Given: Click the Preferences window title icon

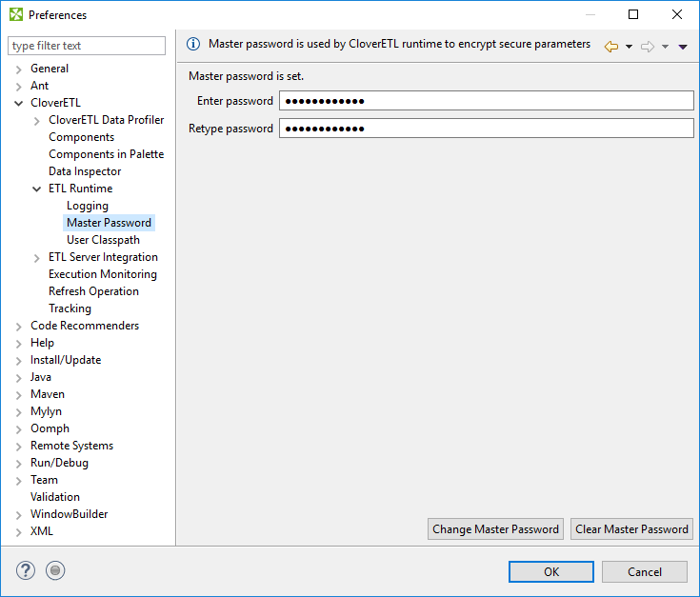Looking at the screenshot, I should point(15,14).
